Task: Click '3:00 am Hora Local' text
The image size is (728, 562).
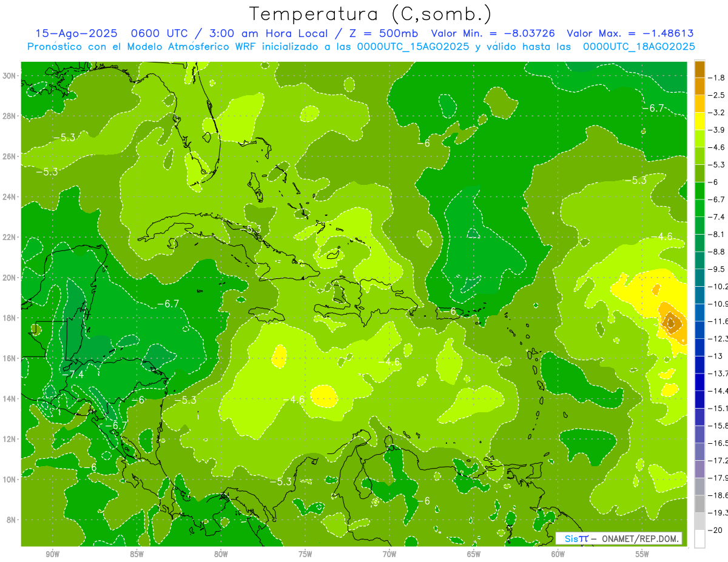Action: (x=269, y=33)
